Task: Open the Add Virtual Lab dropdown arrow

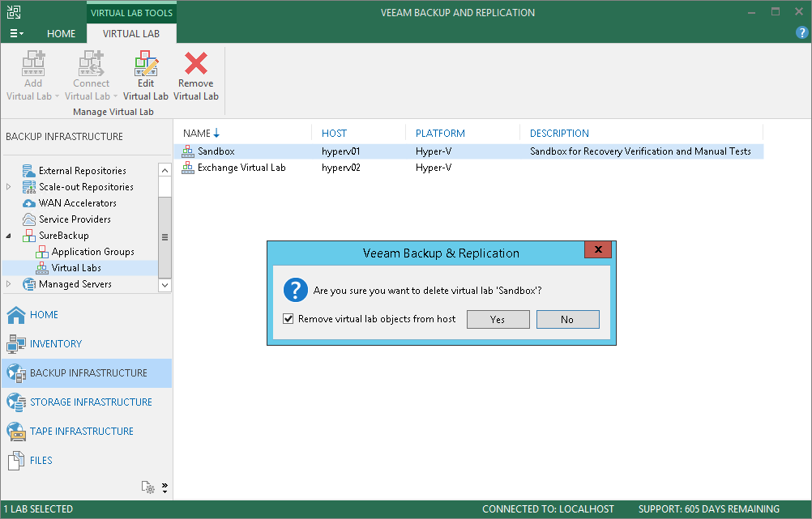Action: (x=57, y=96)
